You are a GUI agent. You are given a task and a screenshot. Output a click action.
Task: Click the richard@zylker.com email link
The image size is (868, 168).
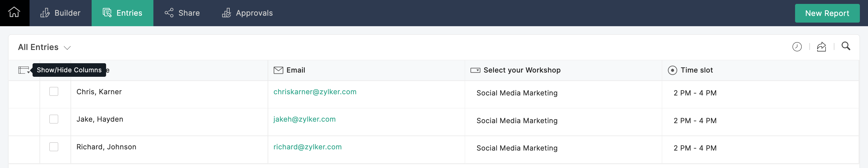point(307,147)
